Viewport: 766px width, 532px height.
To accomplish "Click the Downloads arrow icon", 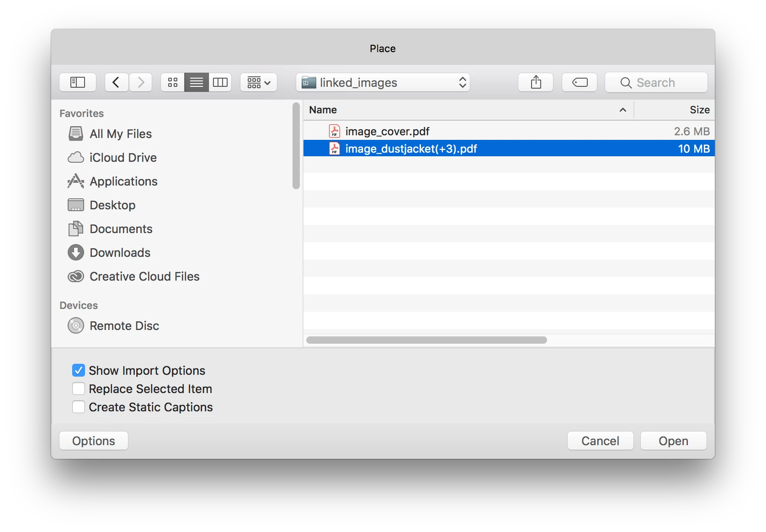I will [x=76, y=253].
